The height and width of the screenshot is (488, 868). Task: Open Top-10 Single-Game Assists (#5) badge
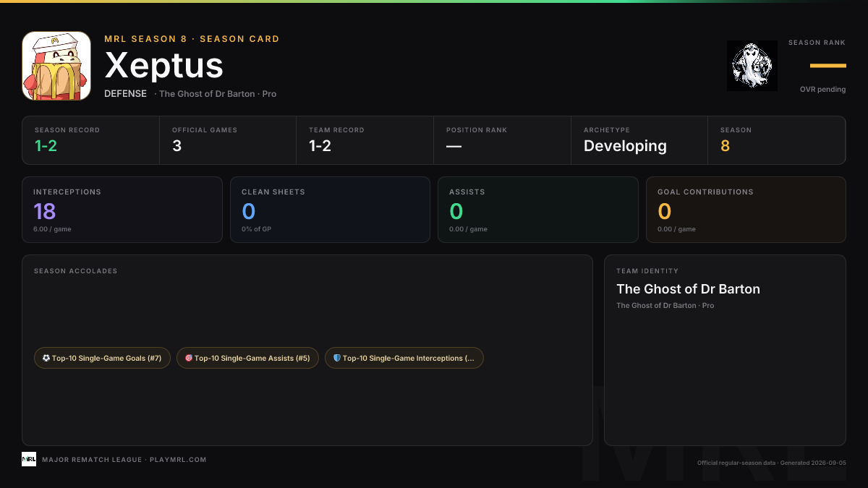247,358
